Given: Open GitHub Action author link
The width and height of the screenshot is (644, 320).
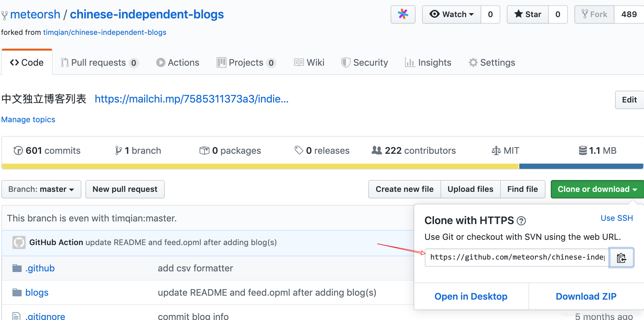Looking at the screenshot, I should [x=56, y=242].
